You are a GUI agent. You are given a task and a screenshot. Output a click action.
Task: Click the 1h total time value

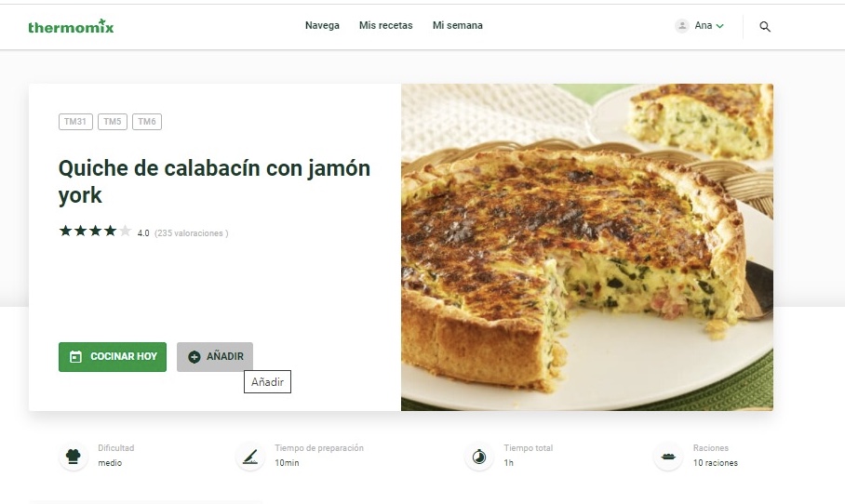(509, 462)
